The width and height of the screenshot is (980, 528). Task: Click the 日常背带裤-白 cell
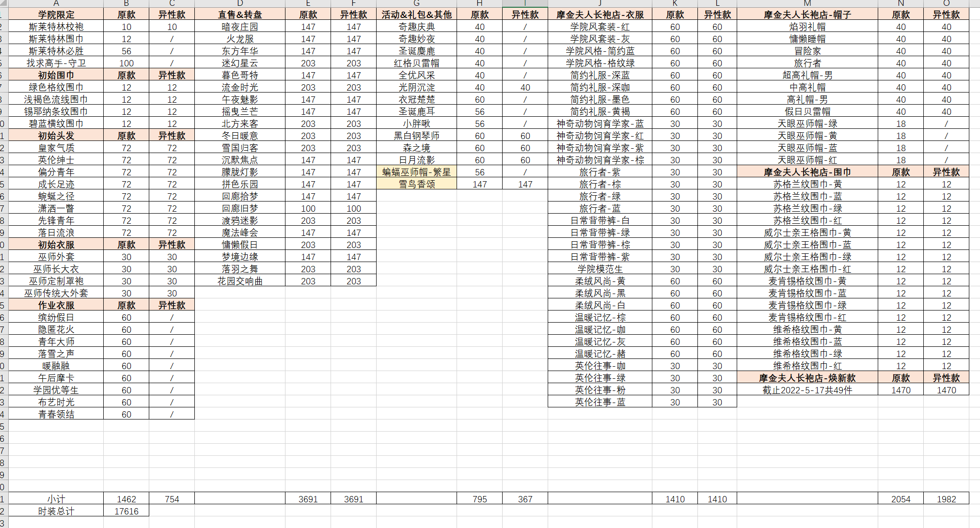click(x=600, y=220)
